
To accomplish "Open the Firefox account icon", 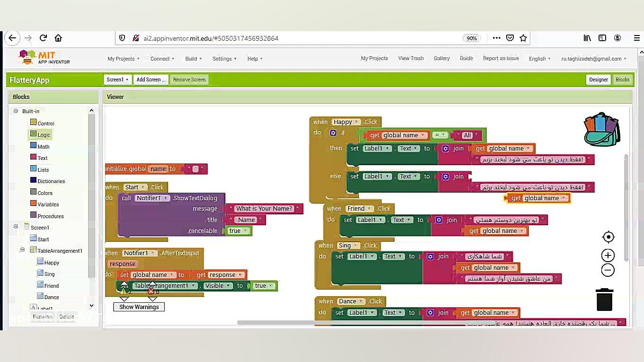I will point(617,38).
